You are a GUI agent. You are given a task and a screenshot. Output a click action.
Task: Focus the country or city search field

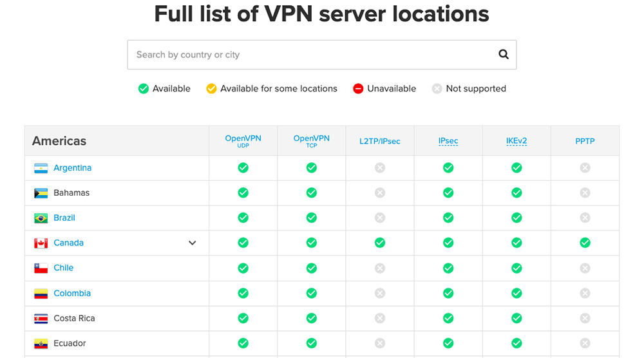pos(309,55)
